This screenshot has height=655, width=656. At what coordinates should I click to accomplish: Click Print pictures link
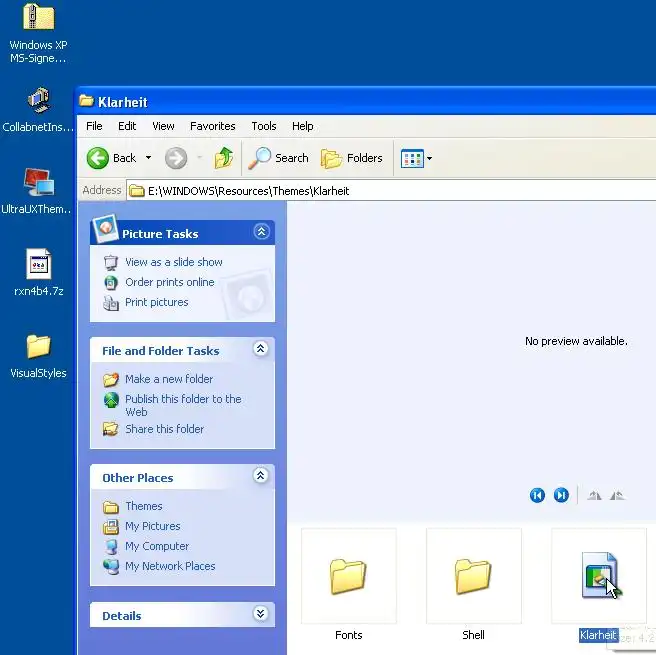[156, 302]
